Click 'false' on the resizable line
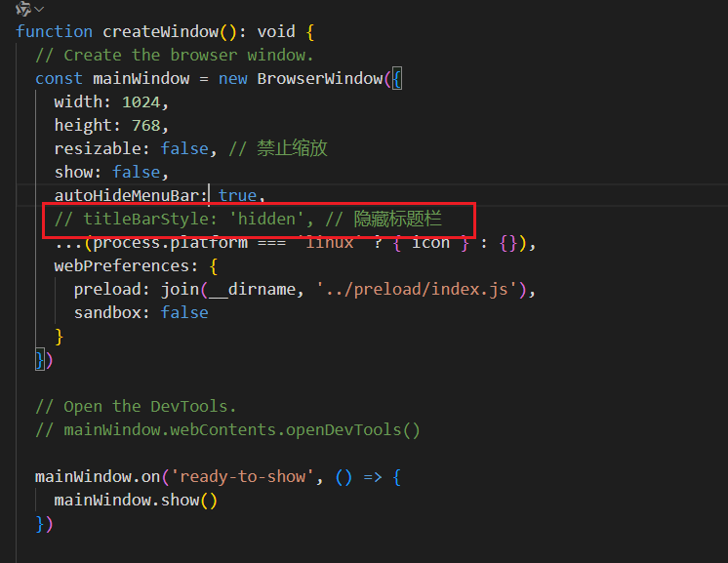Viewport: 728px width, 563px height. [x=184, y=148]
